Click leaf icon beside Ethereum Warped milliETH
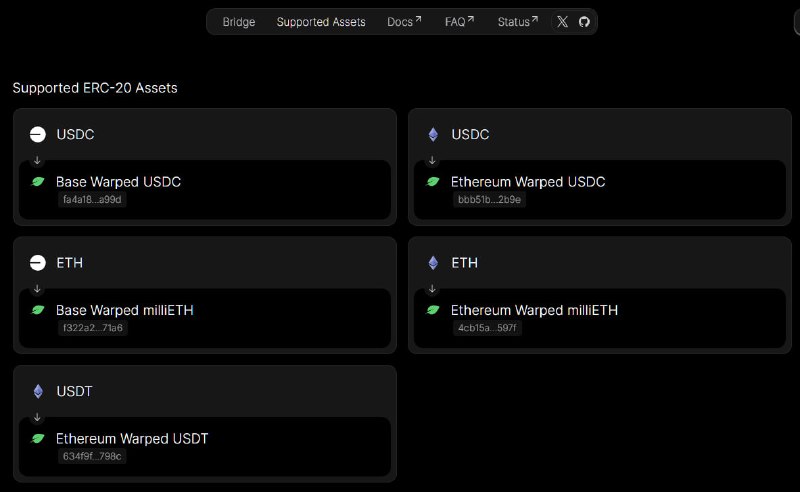 (x=433, y=310)
